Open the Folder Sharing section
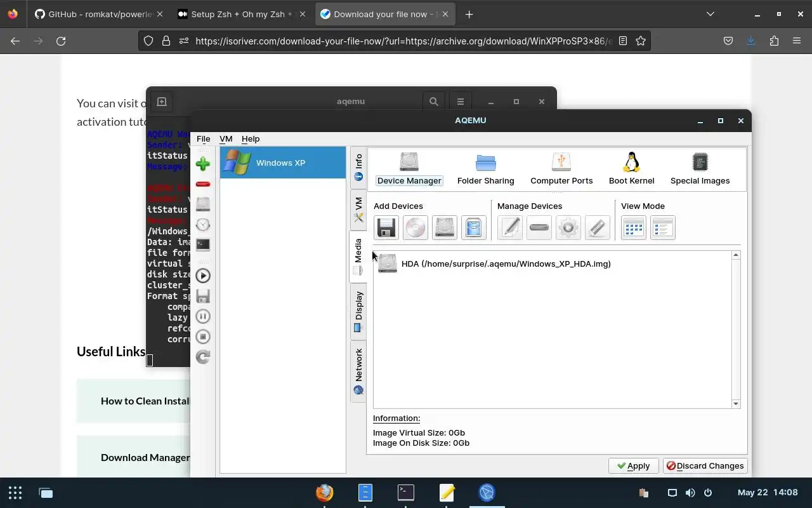 485,169
